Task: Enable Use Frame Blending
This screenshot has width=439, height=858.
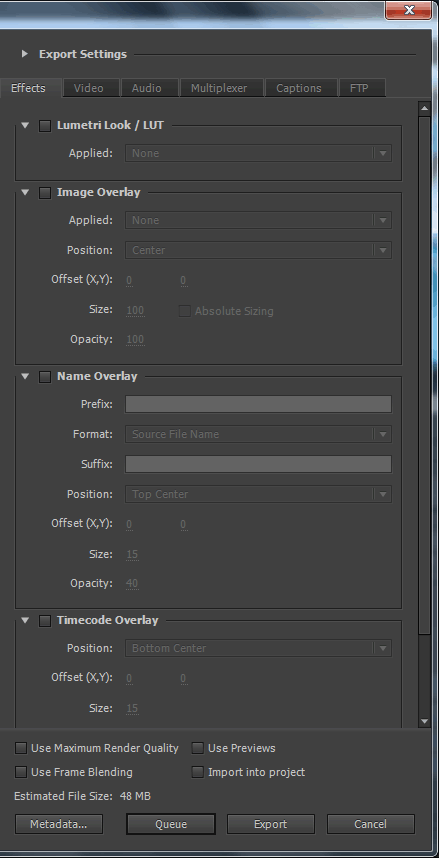Action: (21, 772)
